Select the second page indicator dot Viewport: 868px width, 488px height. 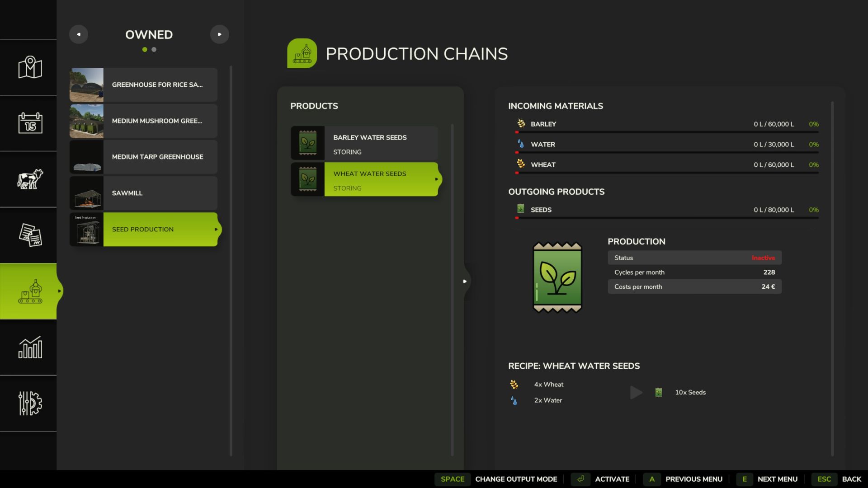(x=154, y=50)
